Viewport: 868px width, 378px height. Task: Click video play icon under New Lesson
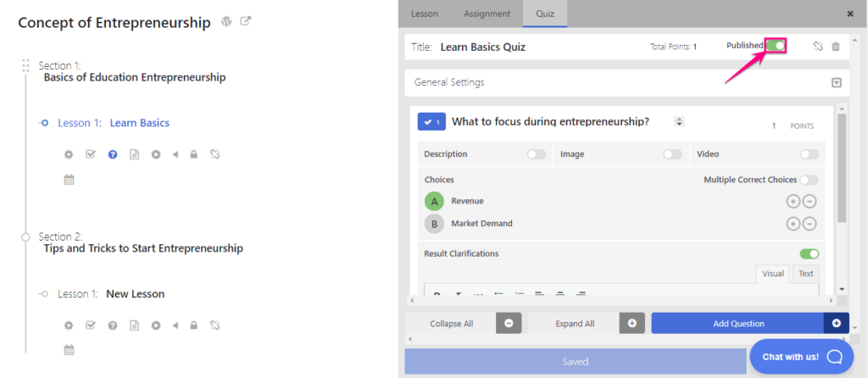156,325
